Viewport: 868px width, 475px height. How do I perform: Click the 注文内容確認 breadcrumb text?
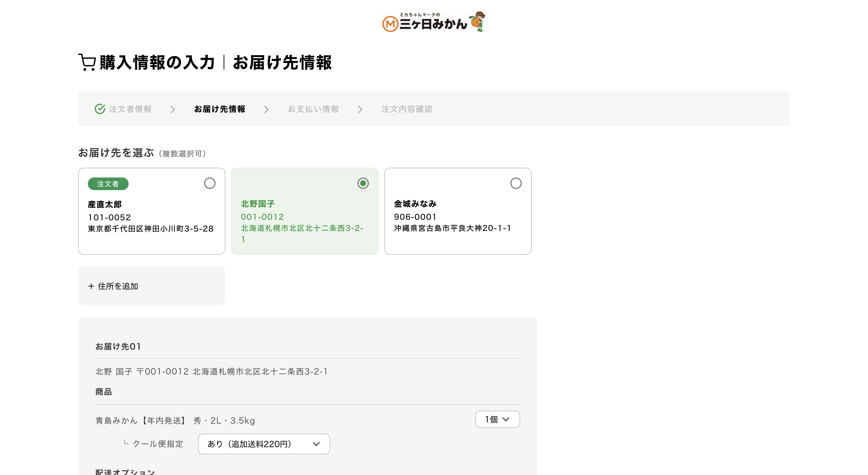(x=407, y=109)
